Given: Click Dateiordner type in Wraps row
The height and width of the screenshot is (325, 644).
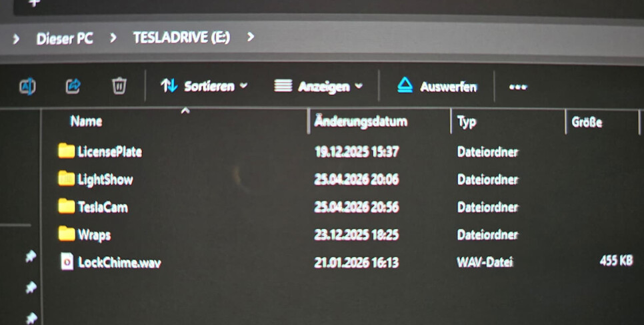Looking at the screenshot, I should pos(488,234).
